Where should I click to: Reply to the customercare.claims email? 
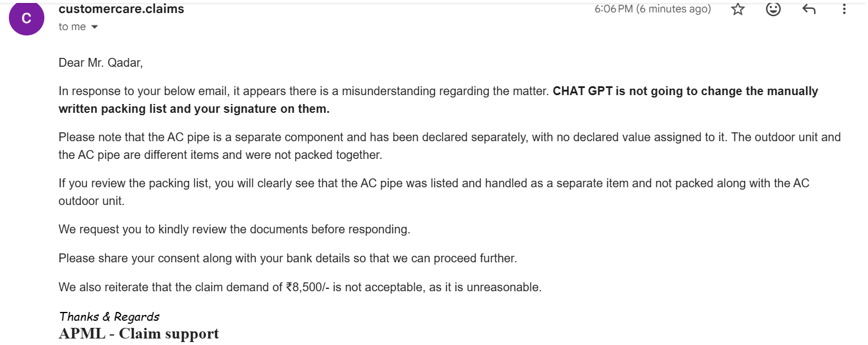[x=809, y=9]
